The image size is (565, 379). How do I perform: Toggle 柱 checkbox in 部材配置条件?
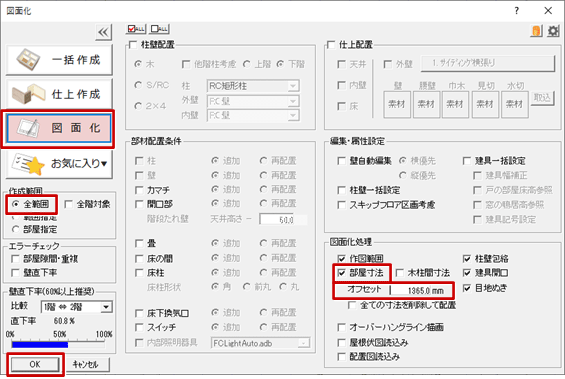pyautogui.click(x=139, y=161)
